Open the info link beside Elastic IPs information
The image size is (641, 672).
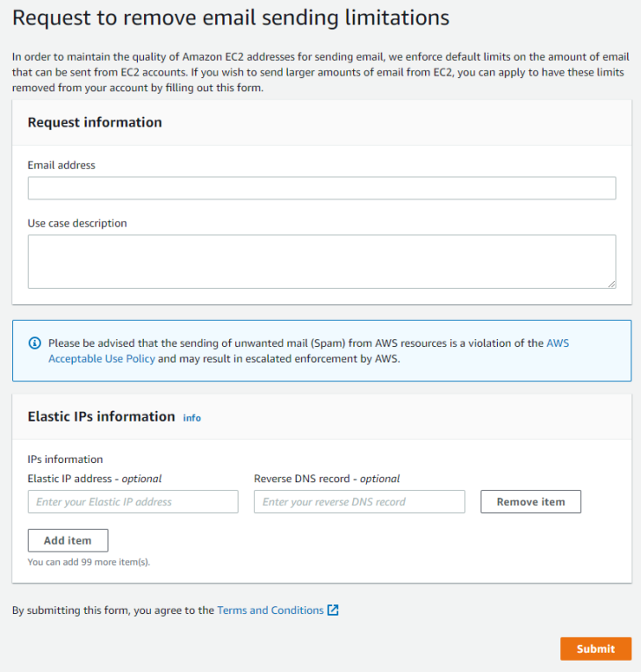[191, 418]
